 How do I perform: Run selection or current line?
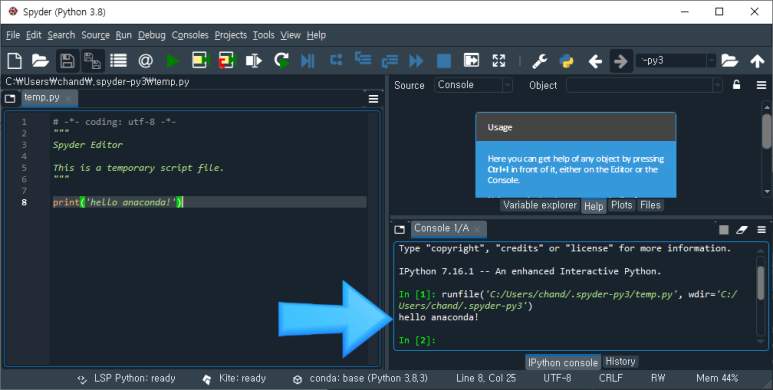pos(254,61)
